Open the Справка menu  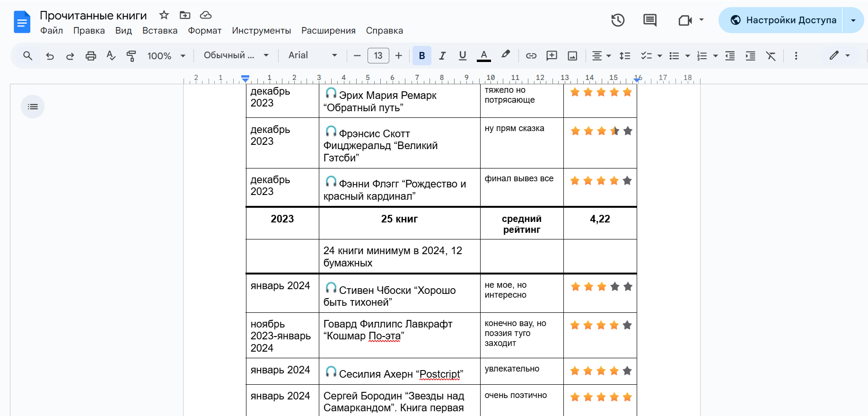pyautogui.click(x=385, y=31)
